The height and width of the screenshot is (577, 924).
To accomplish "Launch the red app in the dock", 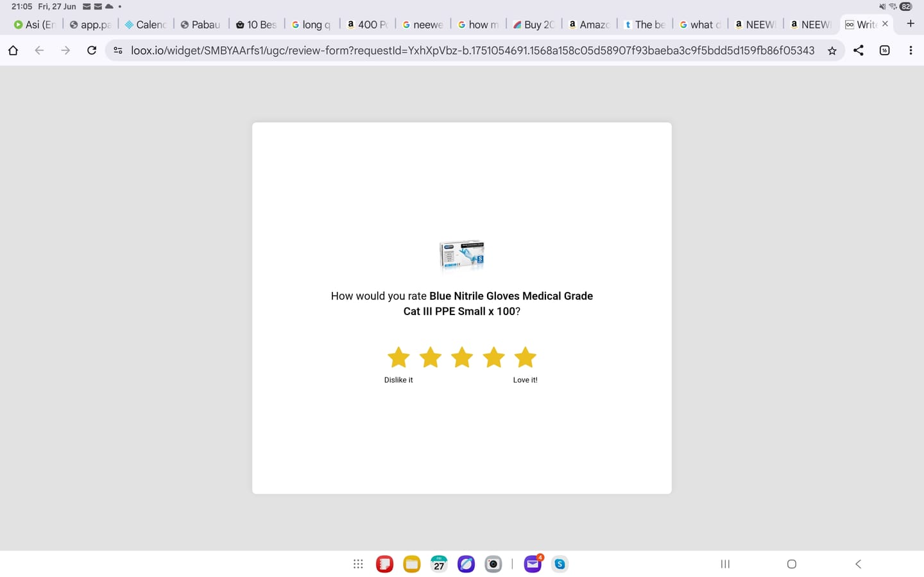I will tap(384, 564).
